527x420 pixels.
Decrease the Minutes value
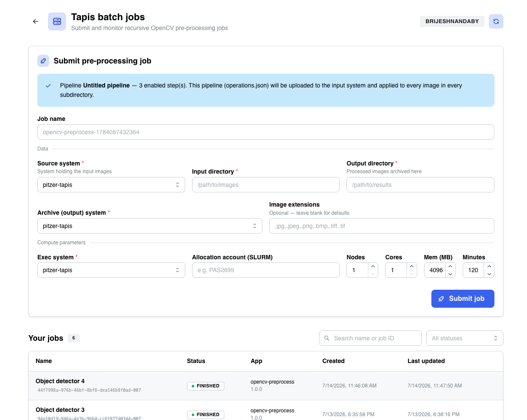coord(489,274)
